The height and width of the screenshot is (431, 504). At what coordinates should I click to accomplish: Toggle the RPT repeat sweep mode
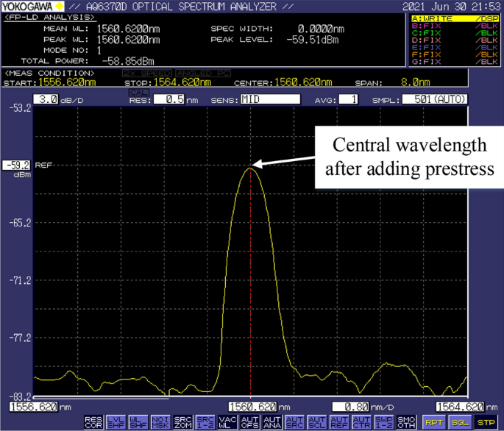(x=433, y=422)
